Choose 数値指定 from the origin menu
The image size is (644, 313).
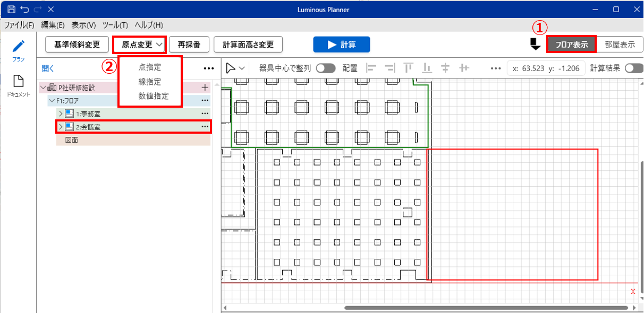[154, 96]
